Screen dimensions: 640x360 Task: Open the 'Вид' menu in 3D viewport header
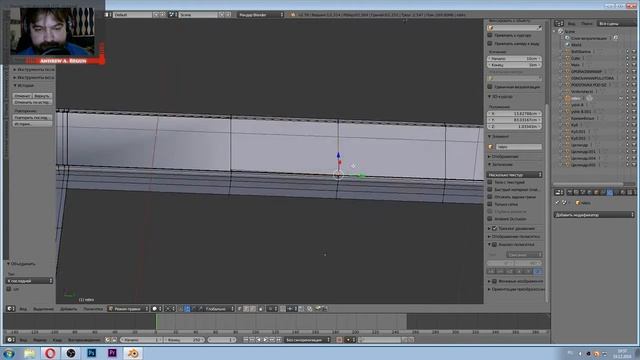(23, 309)
